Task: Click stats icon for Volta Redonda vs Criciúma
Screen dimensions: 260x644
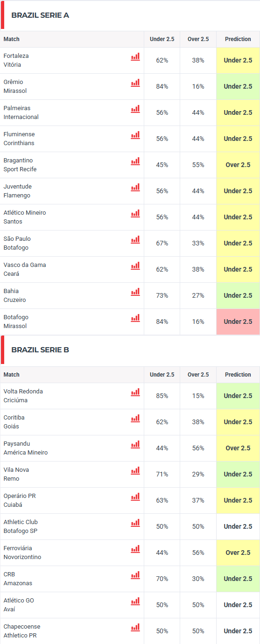Action: click(x=135, y=392)
